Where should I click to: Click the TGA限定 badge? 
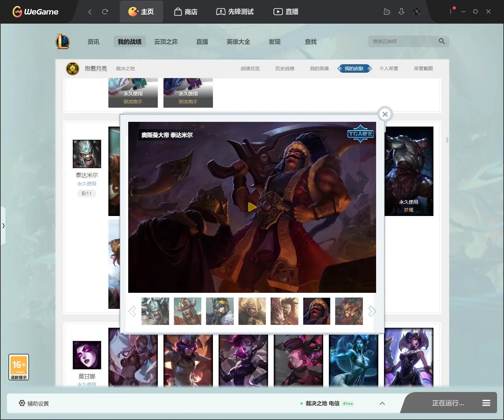[360, 134]
